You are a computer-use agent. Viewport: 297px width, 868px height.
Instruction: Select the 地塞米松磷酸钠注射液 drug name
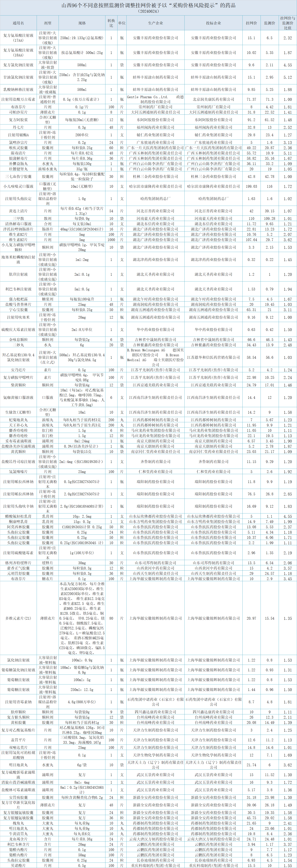[x=19, y=259]
